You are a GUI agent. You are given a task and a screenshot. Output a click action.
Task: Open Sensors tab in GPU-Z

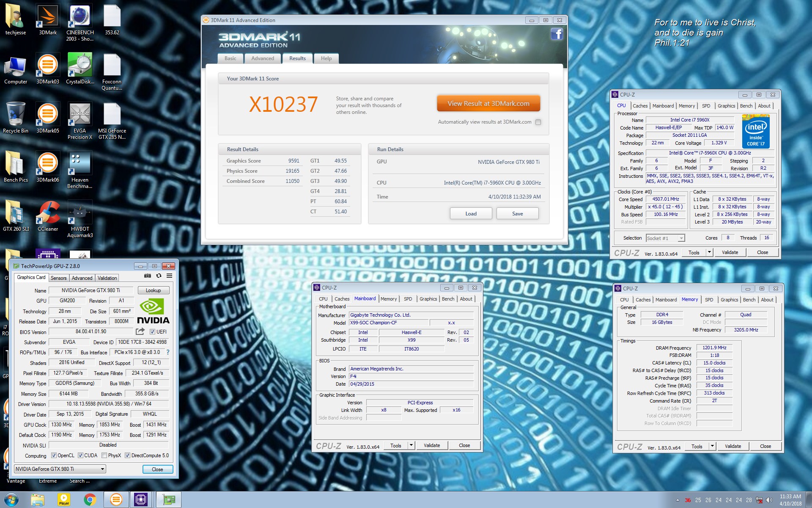coord(59,278)
